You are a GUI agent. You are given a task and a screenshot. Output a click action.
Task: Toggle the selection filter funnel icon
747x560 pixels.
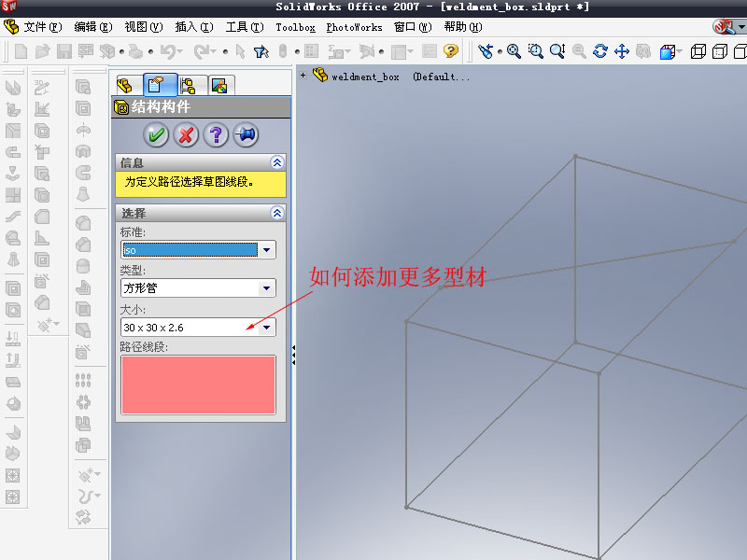261,51
